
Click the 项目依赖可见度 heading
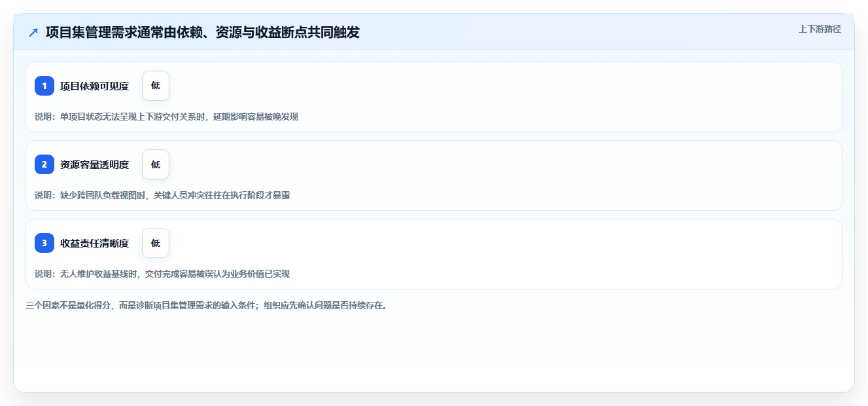pos(95,86)
